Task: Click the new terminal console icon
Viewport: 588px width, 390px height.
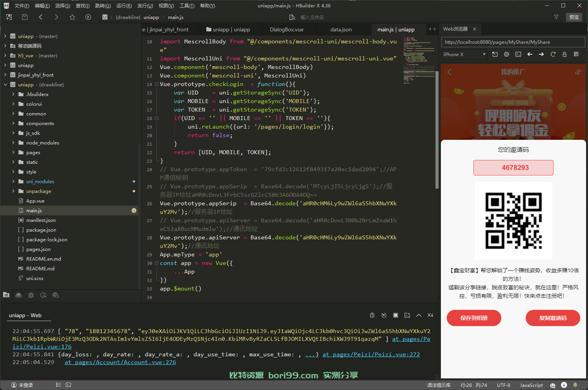Action: [407, 315]
